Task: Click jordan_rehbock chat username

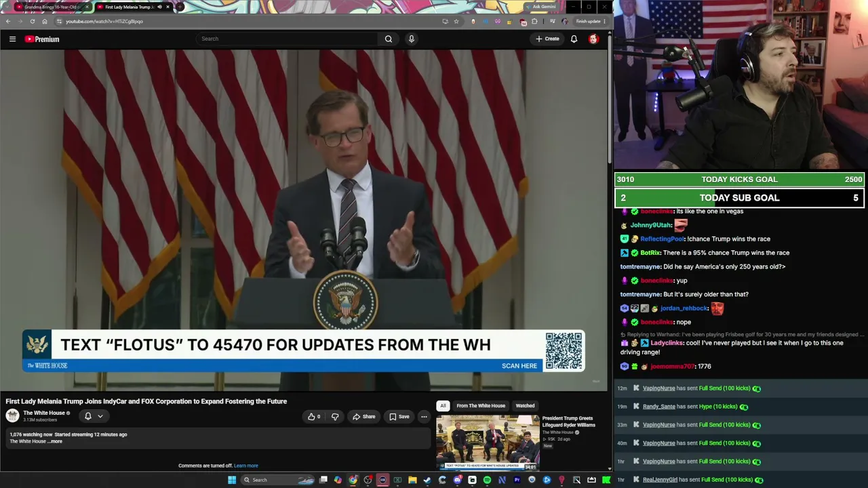Action: (x=684, y=308)
